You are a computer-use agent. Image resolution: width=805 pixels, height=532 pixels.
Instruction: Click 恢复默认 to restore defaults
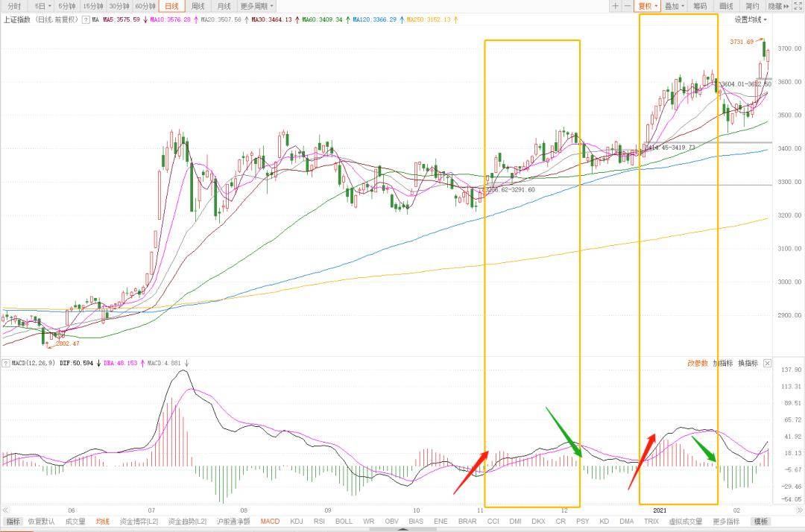coord(41,522)
